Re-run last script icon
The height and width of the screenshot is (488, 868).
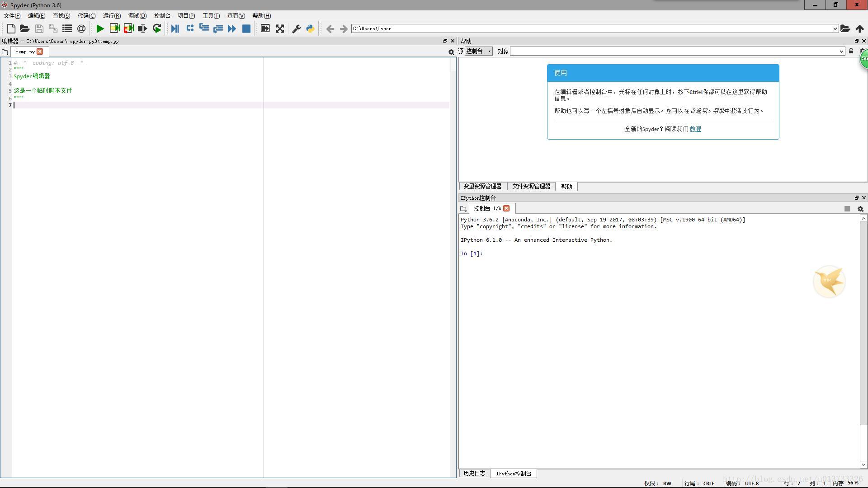click(x=157, y=28)
